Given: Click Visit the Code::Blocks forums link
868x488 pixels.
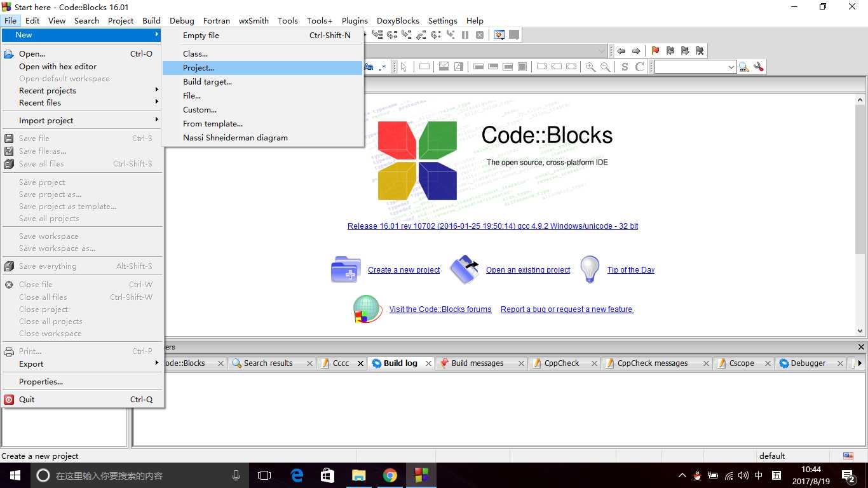Looking at the screenshot, I should [440, 309].
